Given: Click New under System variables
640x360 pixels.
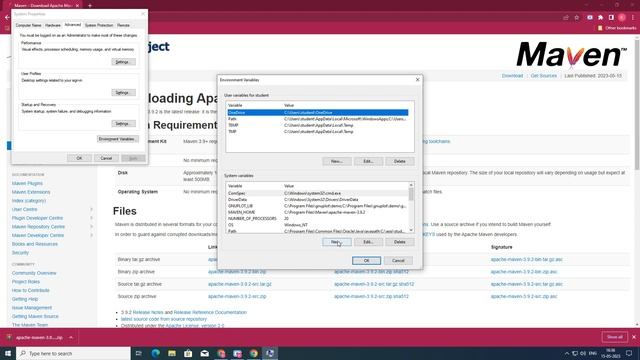Looking at the screenshot, I should pos(336,242).
